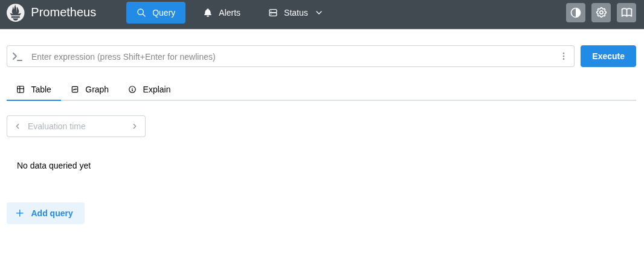The height and width of the screenshot is (264, 644).
Task: Click the expression prompt terminal icon
Action: (18, 57)
